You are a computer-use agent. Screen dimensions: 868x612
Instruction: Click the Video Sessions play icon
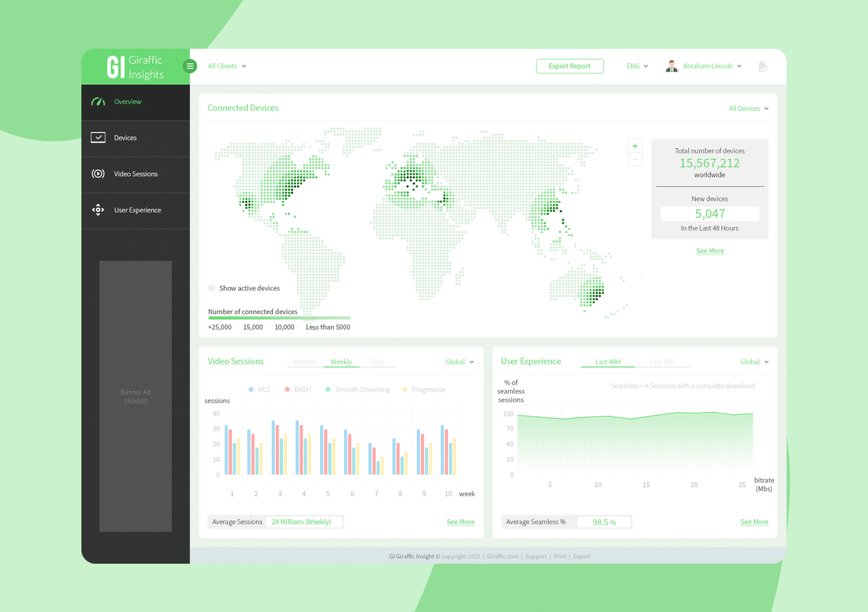pyautogui.click(x=98, y=174)
